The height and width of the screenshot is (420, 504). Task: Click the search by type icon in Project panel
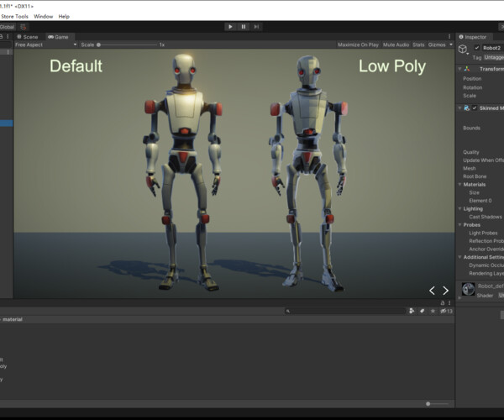click(x=411, y=311)
